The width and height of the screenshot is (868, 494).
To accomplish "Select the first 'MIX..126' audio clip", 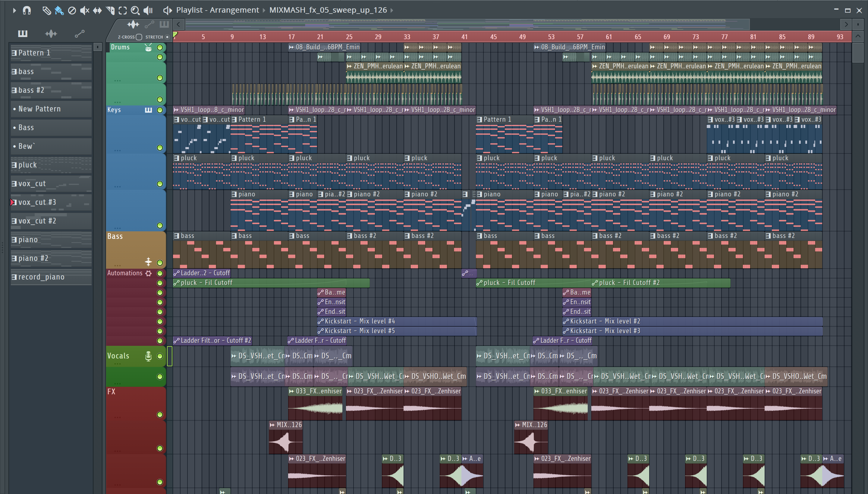I will 285,437.
